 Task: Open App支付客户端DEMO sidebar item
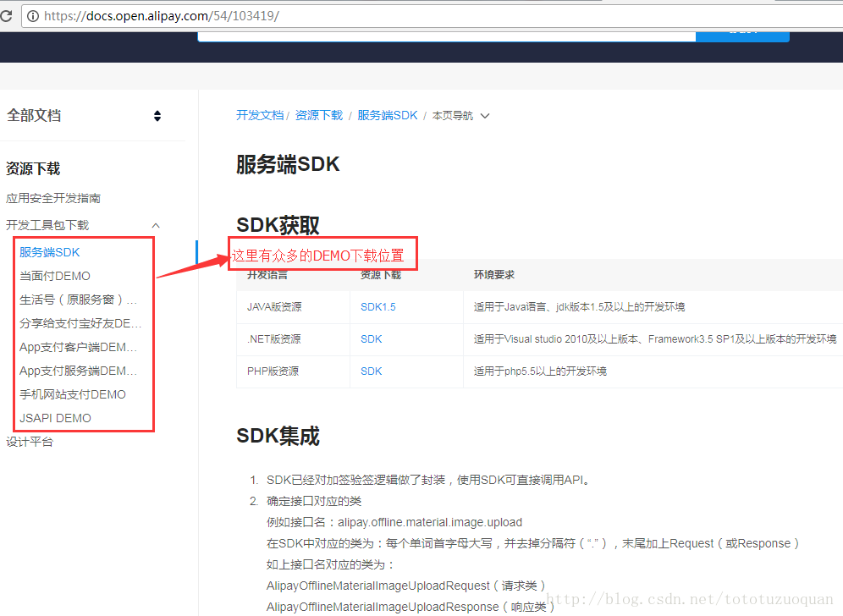coord(79,347)
